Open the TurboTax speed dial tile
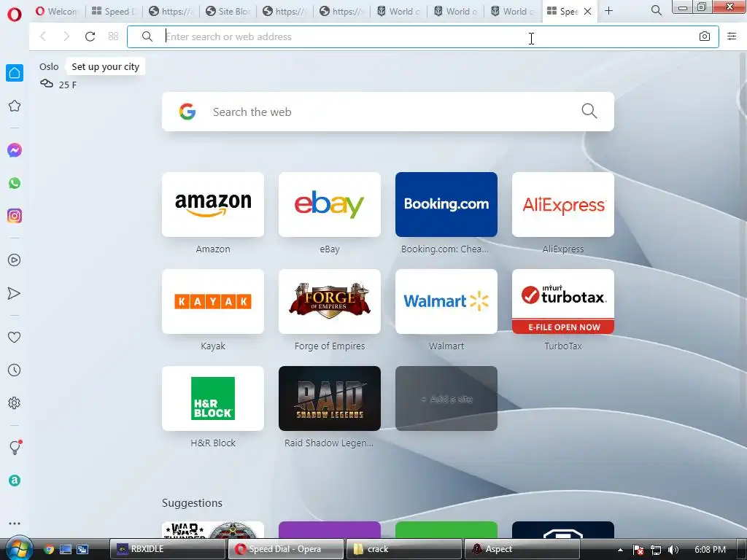The width and height of the screenshot is (747, 560). coord(563,301)
